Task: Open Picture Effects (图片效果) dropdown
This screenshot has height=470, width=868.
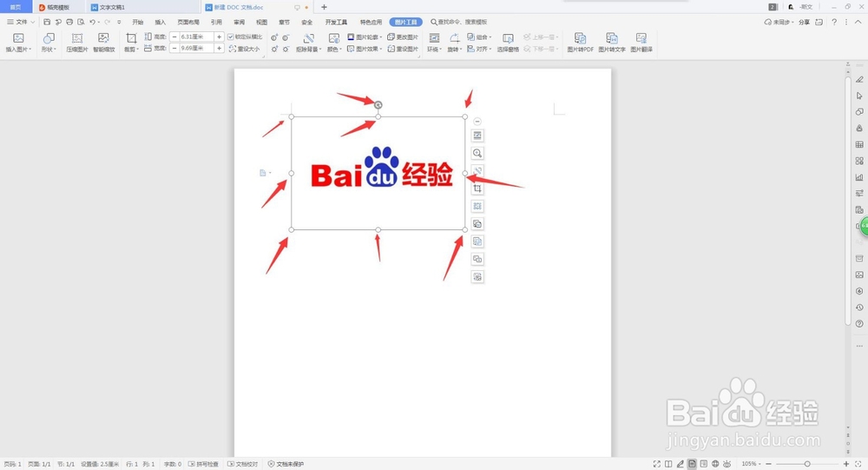Action: [365, 49]
